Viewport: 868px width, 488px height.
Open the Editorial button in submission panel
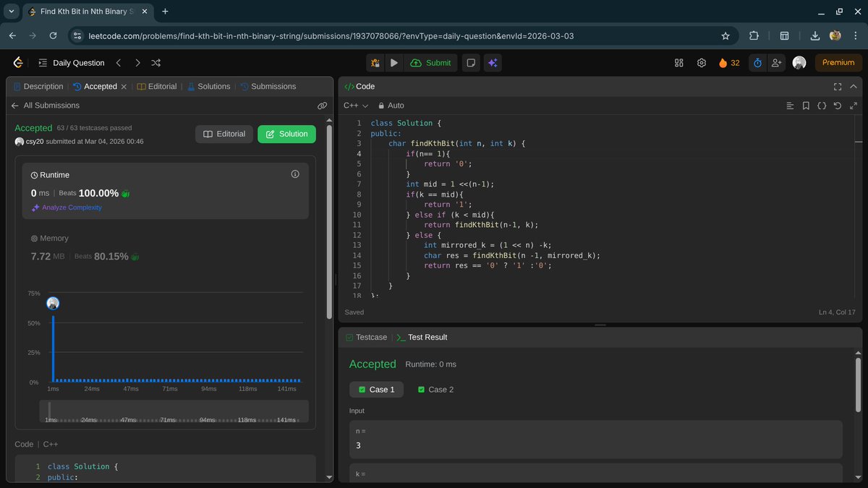click(224, 134)
